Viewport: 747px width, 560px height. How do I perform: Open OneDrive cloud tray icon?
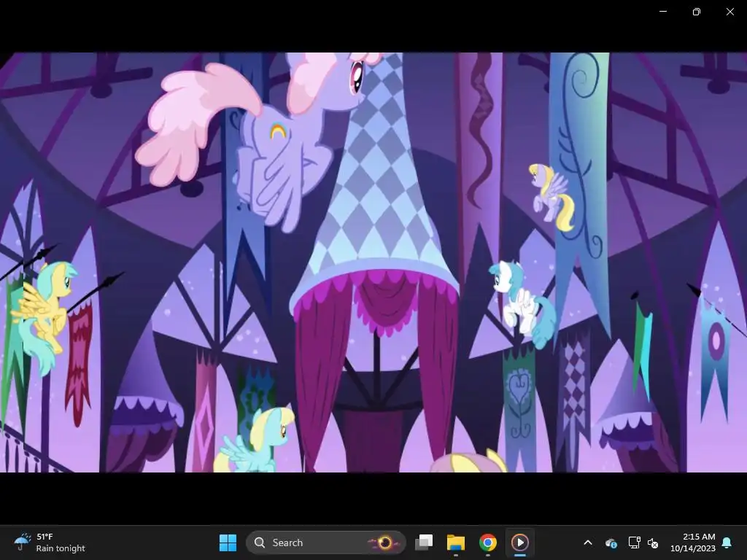pos(611,542)
